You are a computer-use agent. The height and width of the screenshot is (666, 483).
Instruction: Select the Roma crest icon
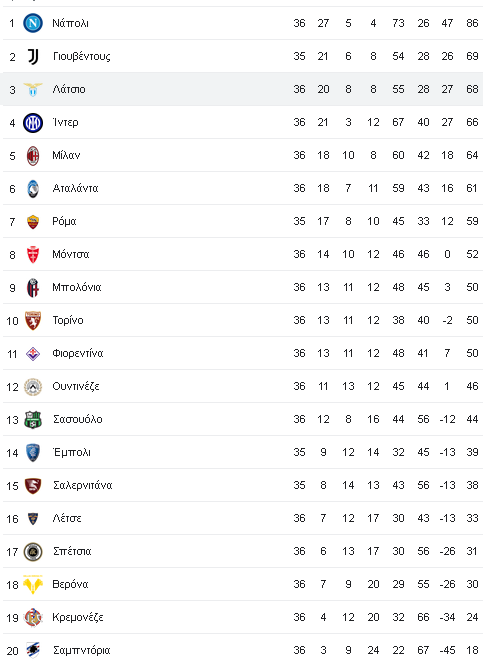pyautogui.click(x=33, y=221)
